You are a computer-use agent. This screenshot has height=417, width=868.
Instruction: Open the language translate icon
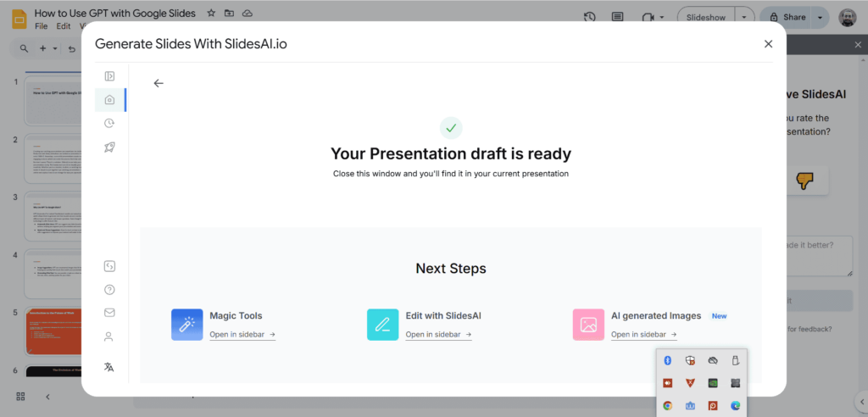coord(109,367)
